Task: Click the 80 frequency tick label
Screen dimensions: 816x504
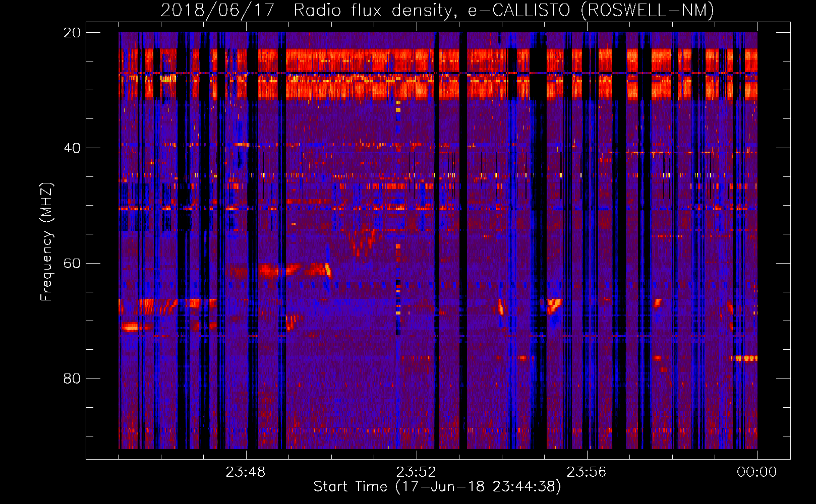Action: click(x=72, y=379)
